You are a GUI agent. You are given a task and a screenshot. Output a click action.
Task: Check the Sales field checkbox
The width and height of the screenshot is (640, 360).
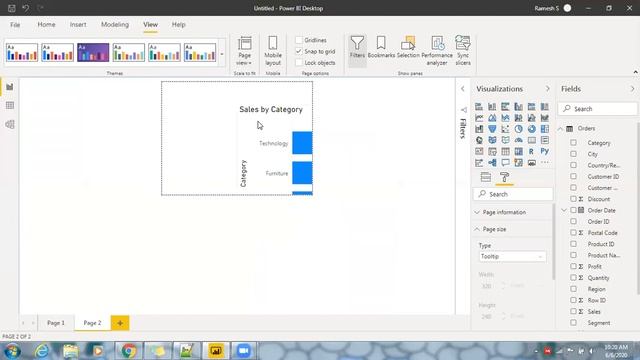(x=573, y=311)
